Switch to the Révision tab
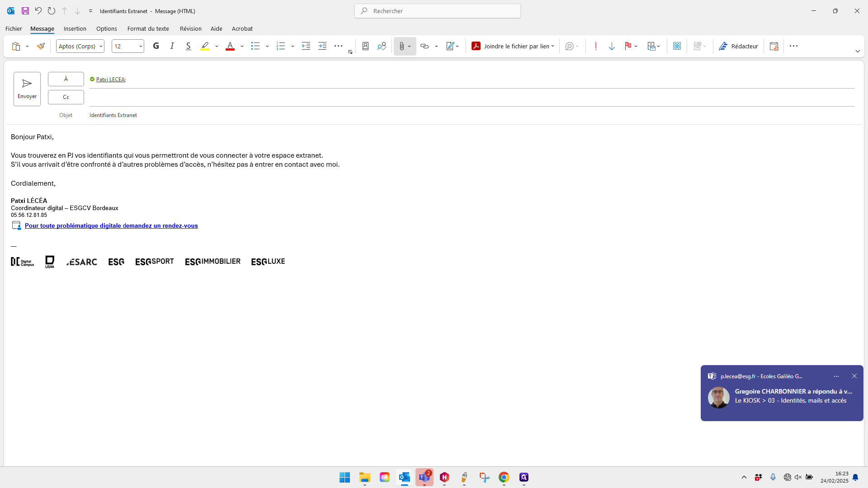The image size is (868, 488). (191, 28)
